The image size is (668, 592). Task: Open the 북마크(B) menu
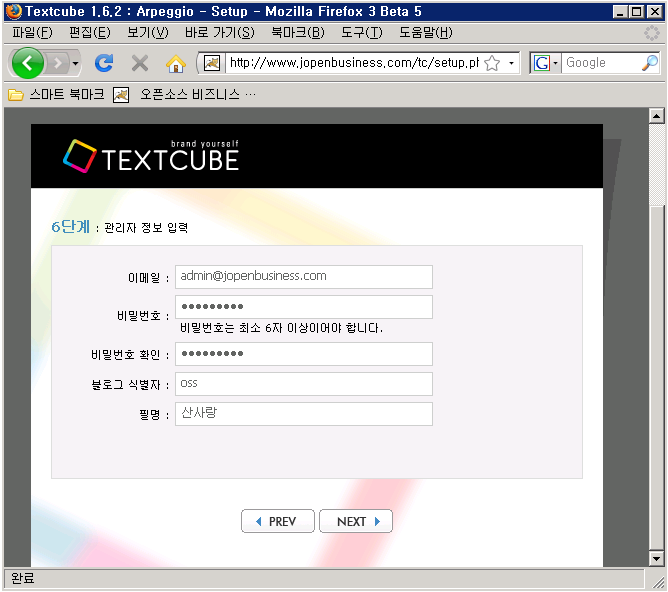pyautogui.click(x=298, y=32)
